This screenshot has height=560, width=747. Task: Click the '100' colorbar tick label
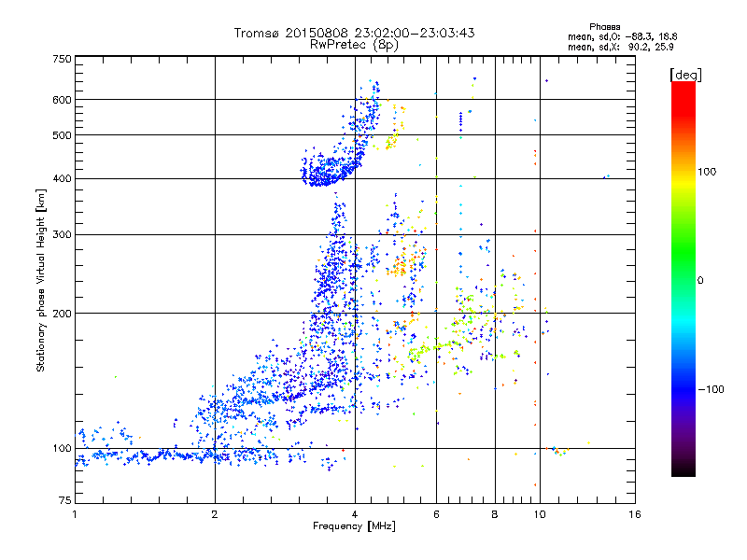click(707, 172)
